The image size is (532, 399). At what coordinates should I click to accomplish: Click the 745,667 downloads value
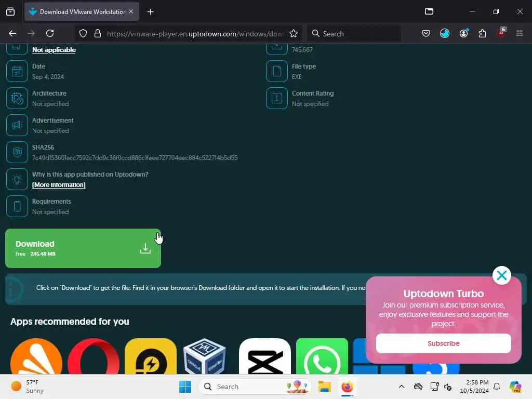click(302, 50)
